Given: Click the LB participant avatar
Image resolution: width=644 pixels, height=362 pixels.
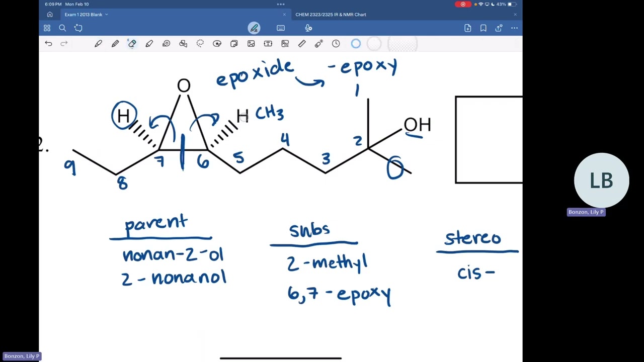Looking at the screenshot, I should click(x=602, y=180).
